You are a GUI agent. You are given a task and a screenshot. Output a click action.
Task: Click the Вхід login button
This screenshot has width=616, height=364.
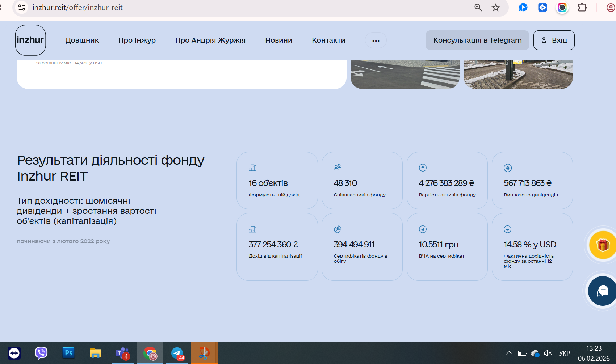click(554, 40)
